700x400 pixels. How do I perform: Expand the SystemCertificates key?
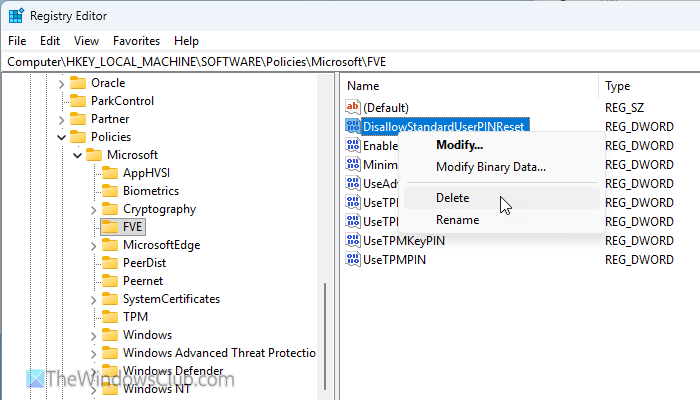[93, 300]
